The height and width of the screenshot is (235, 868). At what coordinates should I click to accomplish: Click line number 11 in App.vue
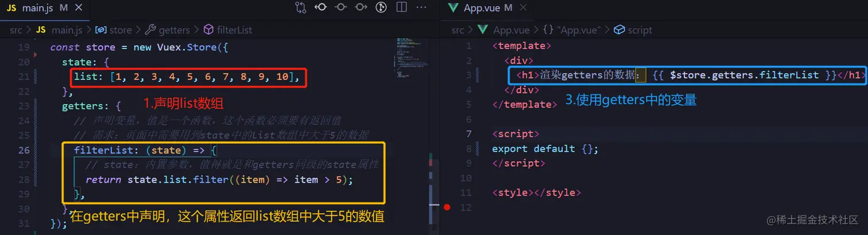(x=466, y=193)
